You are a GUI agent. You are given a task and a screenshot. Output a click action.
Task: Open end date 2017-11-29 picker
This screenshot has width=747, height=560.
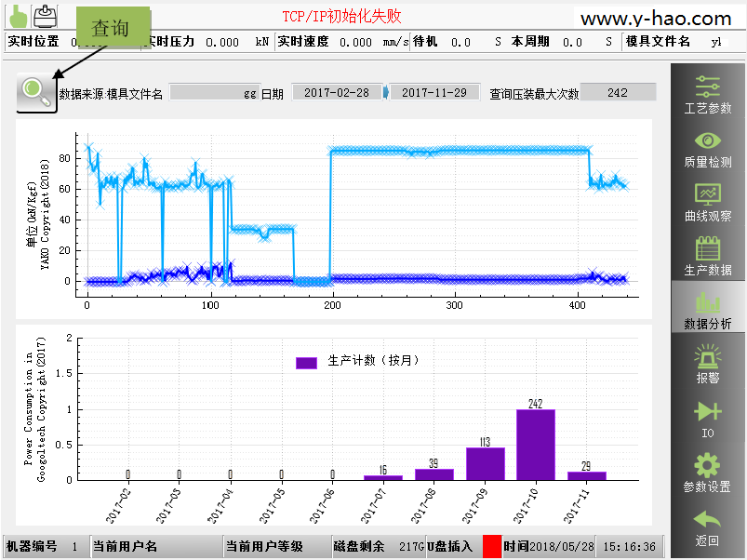[x=434, y=93]
